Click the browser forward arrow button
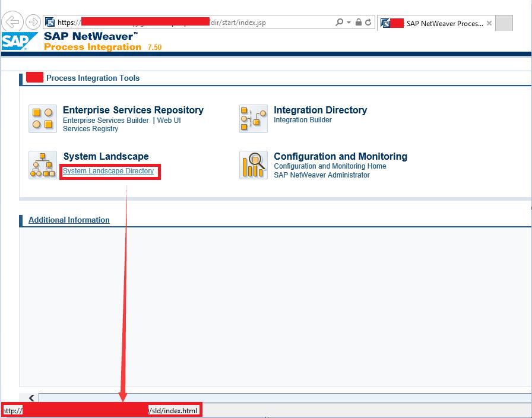This screenshot has width=532, height=418. [x=33, y=22]
